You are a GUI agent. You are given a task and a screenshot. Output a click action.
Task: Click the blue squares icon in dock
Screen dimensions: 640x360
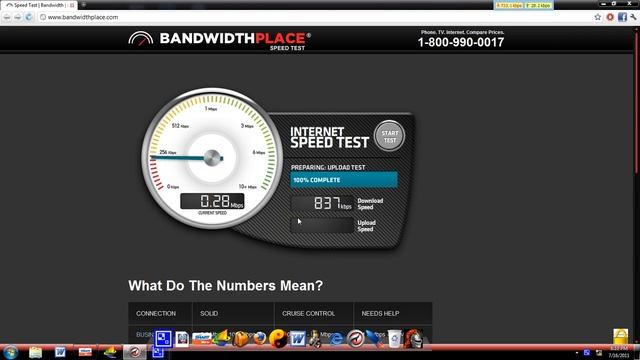(163, 339)
